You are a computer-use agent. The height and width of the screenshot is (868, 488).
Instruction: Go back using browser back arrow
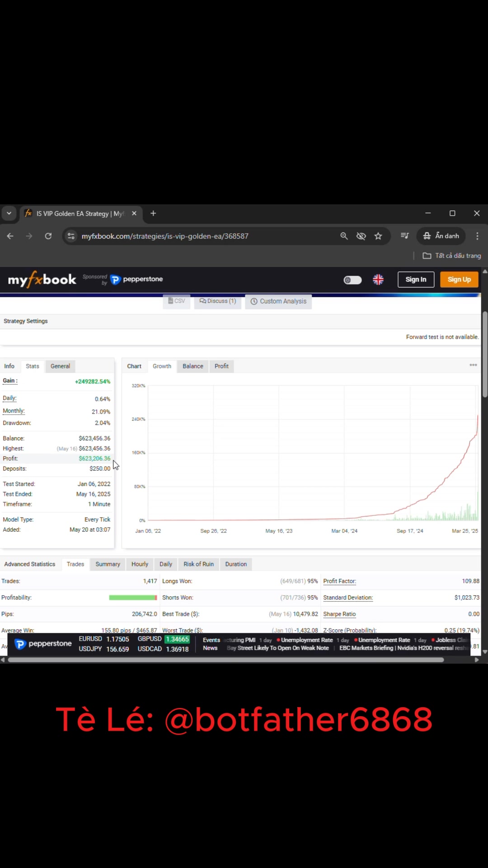click(10, 236)
